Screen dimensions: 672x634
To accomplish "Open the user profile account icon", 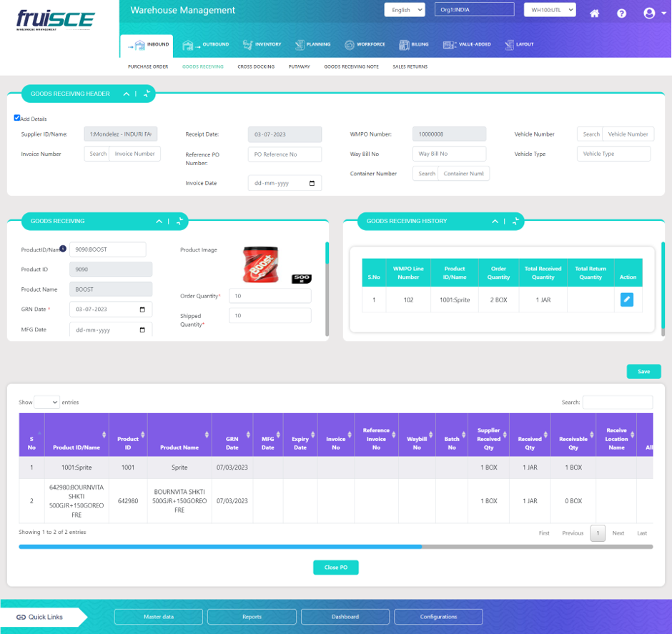I will [649, 14].
